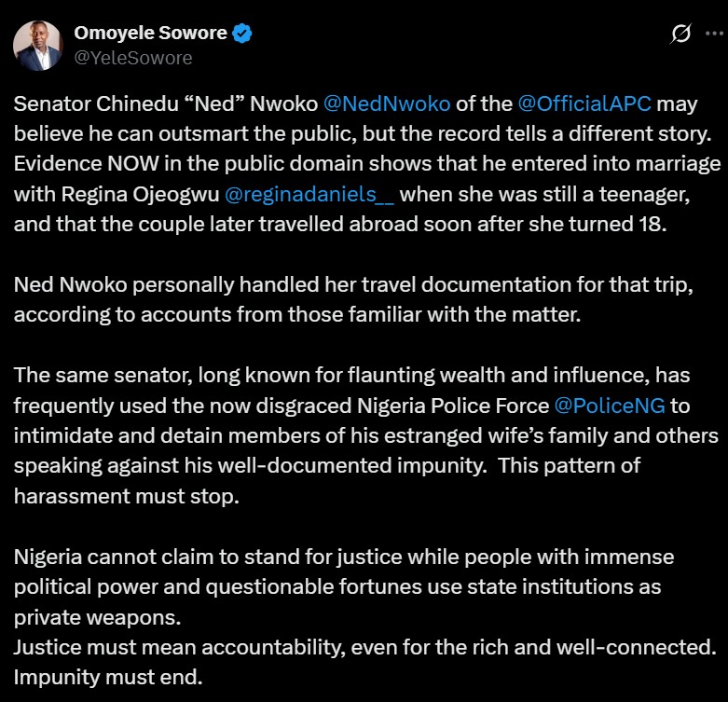Click the "harassment must stop." text

[x=127, y=496]
